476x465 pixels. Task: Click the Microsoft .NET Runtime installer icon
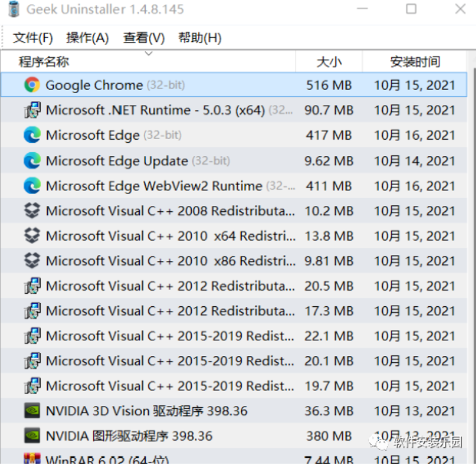pyautogui.click(x=32, y=110)
